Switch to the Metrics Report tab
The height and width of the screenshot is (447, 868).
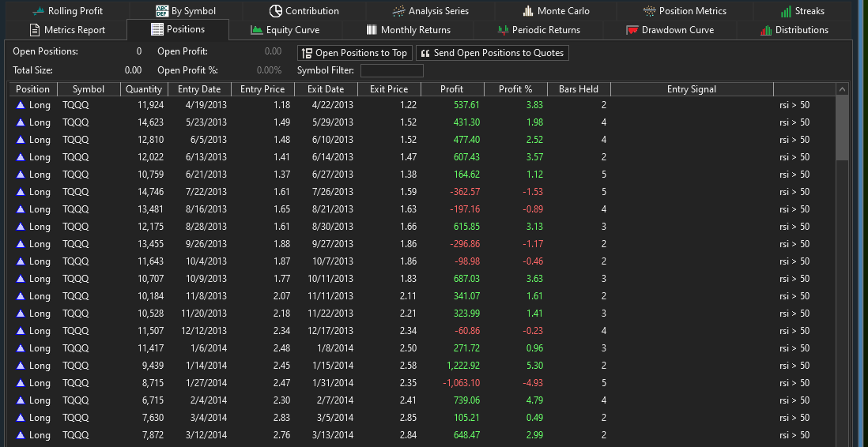coord(67,30)
